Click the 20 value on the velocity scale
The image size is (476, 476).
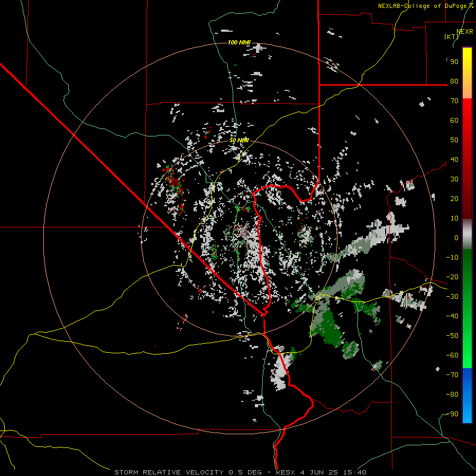(x=454, y=199)
